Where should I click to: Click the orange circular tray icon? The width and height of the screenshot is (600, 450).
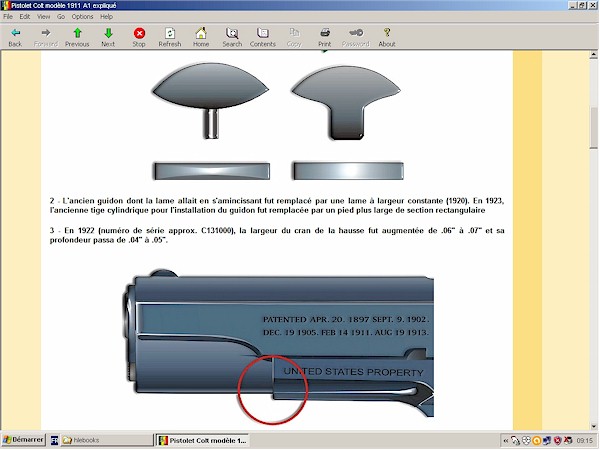tap(536, 441)
